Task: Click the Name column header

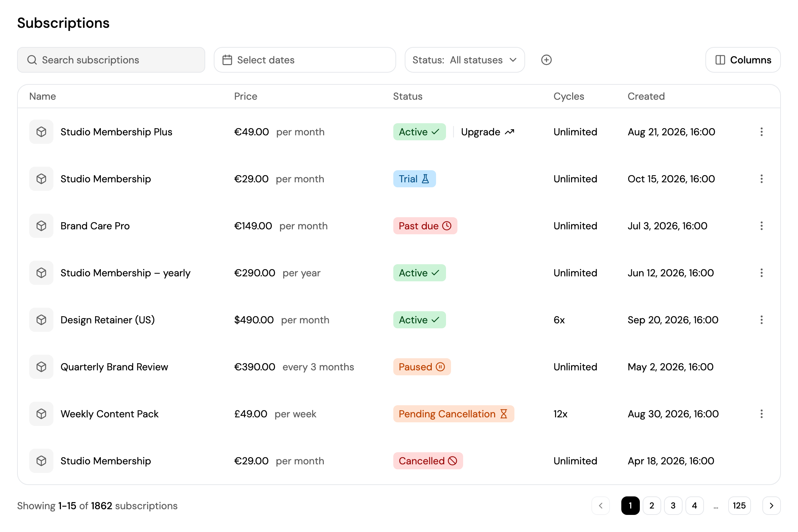Action: coord(42,96)
